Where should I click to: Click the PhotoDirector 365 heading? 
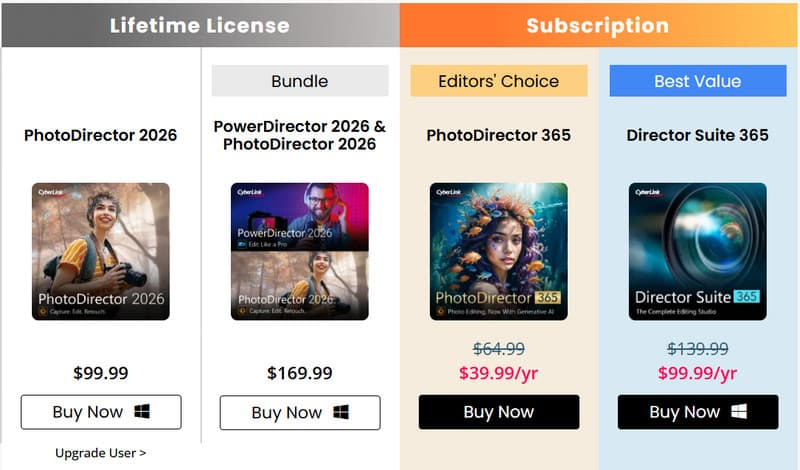point(499,135)
